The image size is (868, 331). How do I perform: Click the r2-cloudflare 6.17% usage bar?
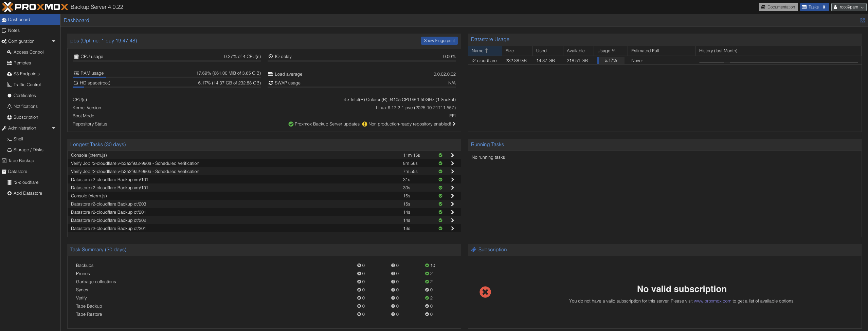pyautogui.click(x=610, y=61)
